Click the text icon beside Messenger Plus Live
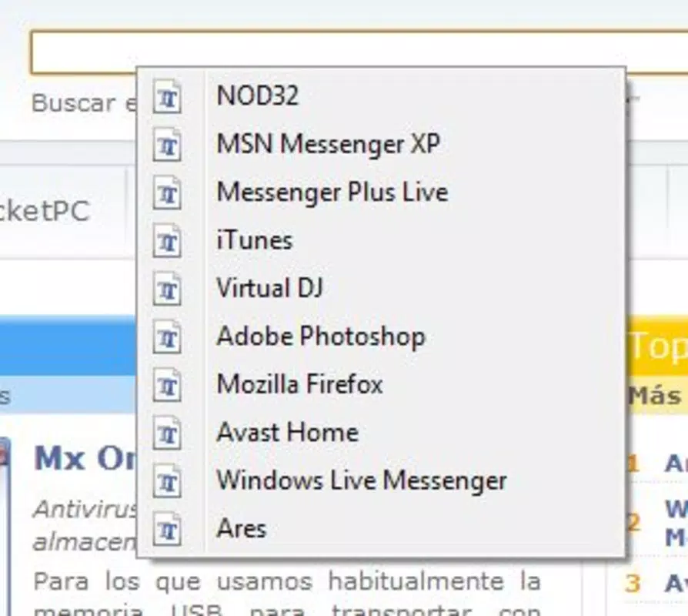 pos(167,192)
